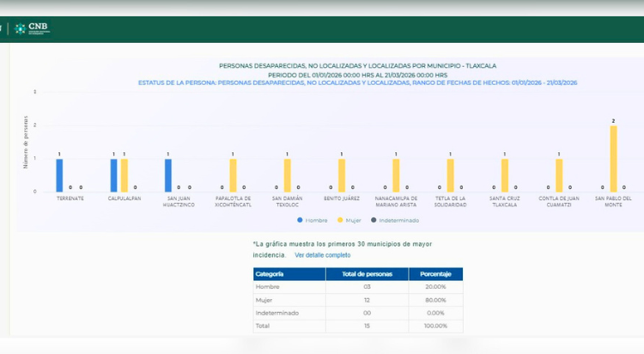Toggle the Hombre legend marker
Viewport: 644px width, 354px height.
(300, 220)
